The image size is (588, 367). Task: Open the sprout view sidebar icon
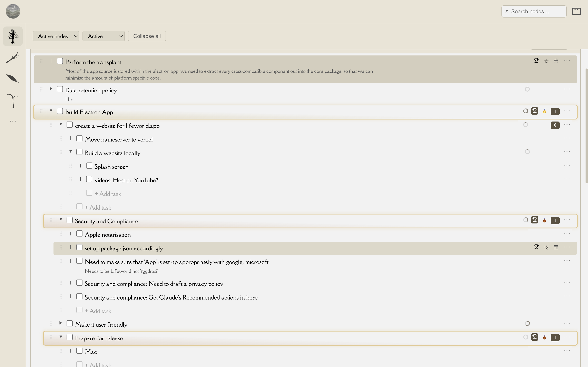13,100
